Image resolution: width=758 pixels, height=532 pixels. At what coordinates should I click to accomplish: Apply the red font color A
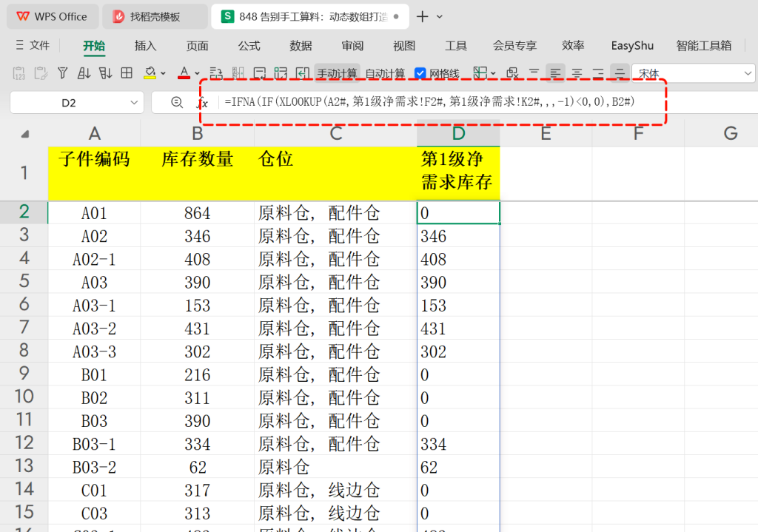click(184, 73)
